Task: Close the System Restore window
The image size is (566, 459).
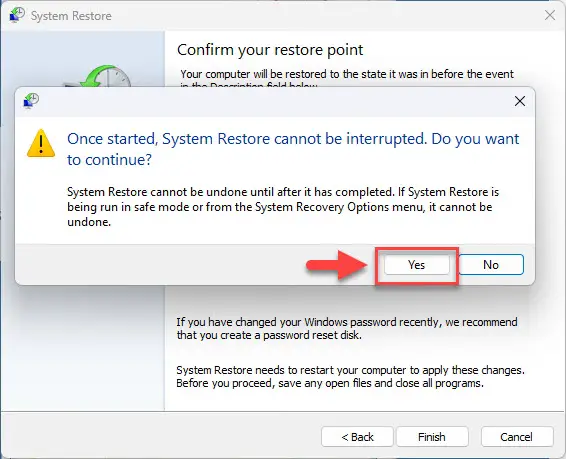Action: pos(550,15)
